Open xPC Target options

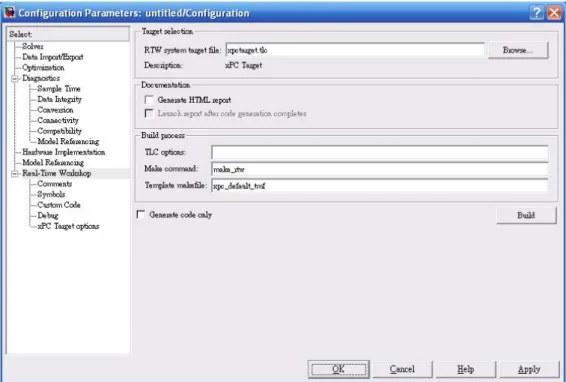[x=68, y=226]
